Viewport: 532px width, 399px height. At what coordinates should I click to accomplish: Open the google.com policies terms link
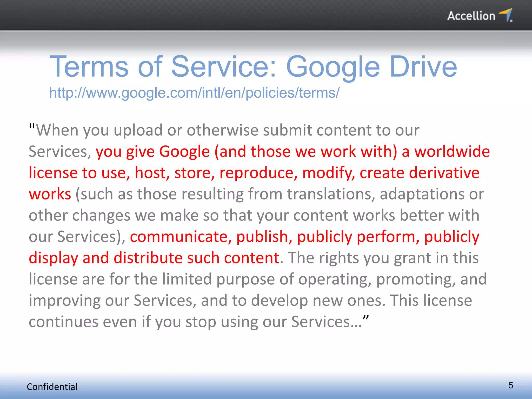click(x=194, y=93)
